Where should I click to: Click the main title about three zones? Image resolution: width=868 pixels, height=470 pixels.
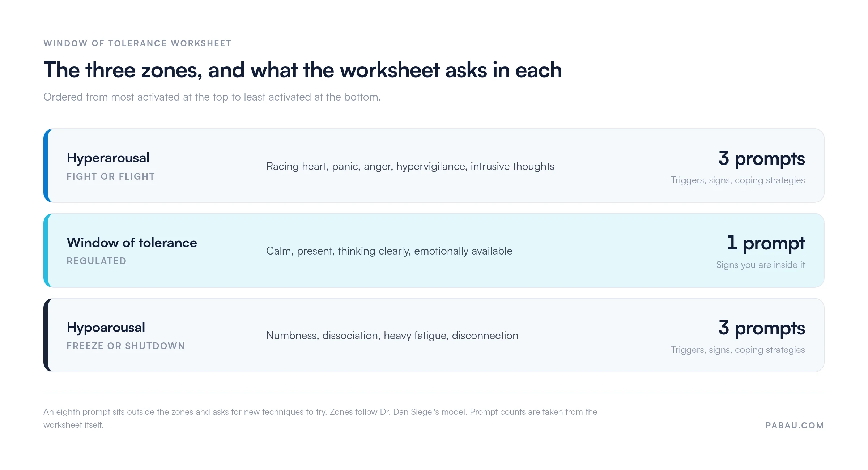[303, 70]
